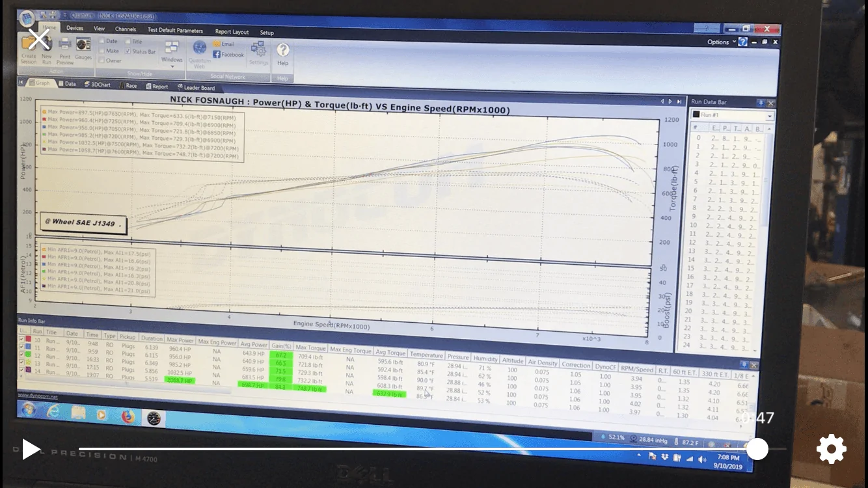
Task: Open the Leader Board tab
Action: click(195, 87)
